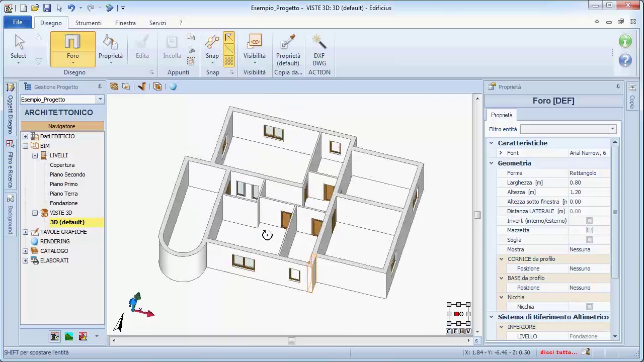The width and height of the screenshot is (644, 362).
Task: Toggle the top snap mode button
Action: pos(229,38)
